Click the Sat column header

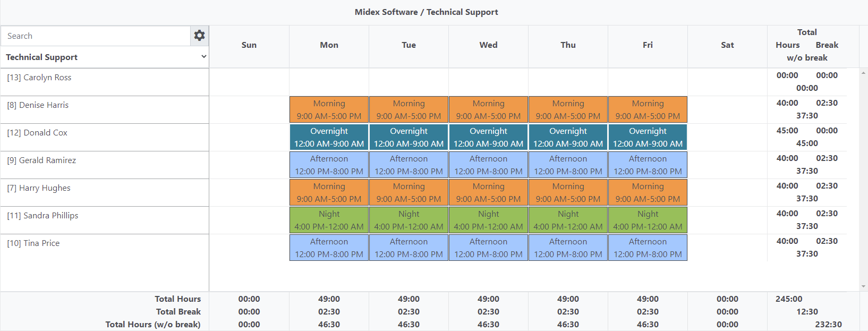pos(727,45)
